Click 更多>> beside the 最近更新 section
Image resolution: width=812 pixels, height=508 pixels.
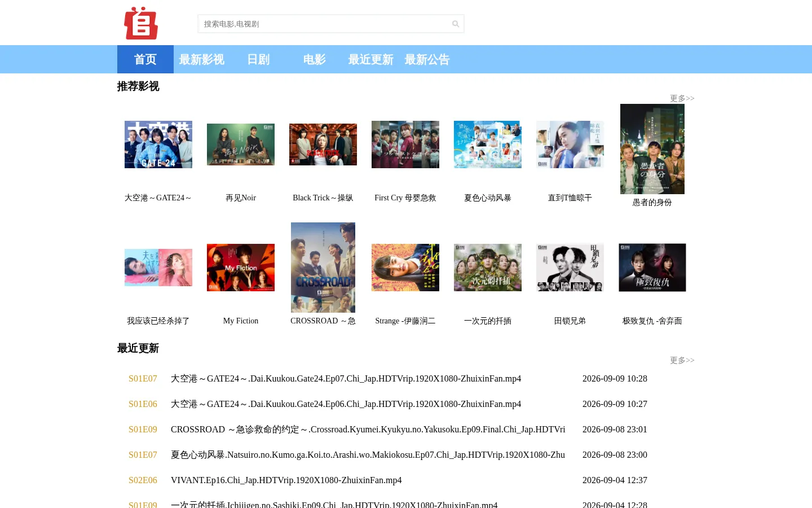(682, 360)
